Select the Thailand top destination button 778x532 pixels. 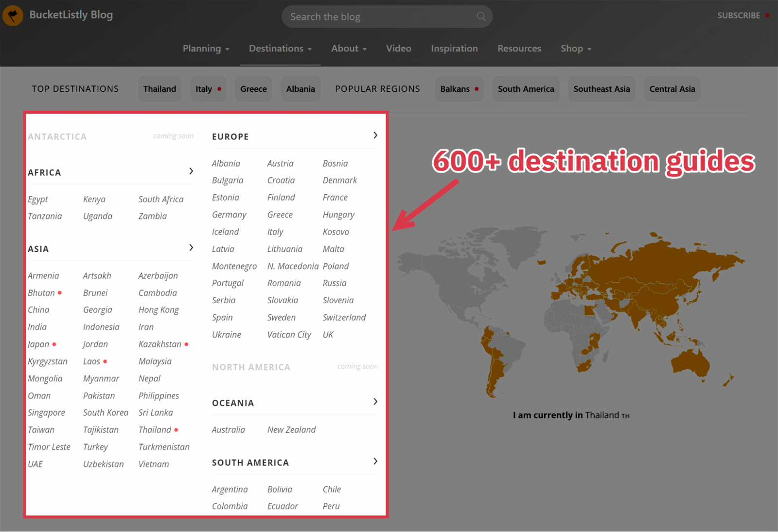[x=159, y=89]
